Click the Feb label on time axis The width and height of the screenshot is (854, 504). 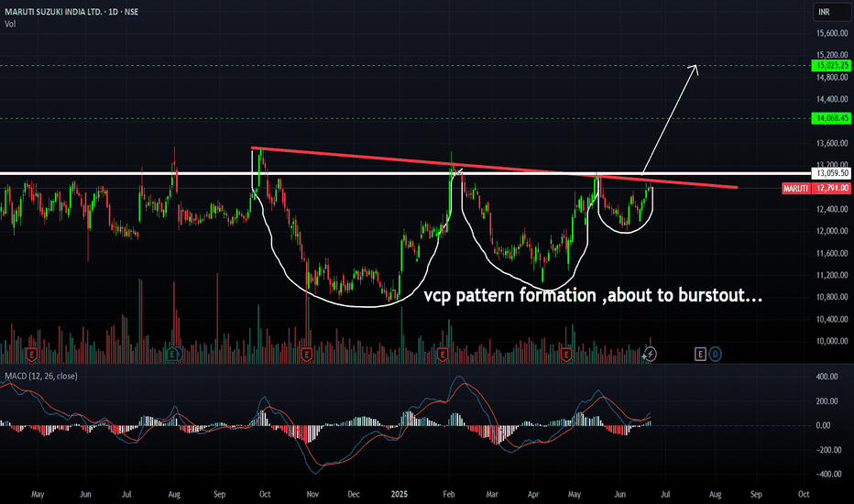pyautogui.click(x=448, y=494)
